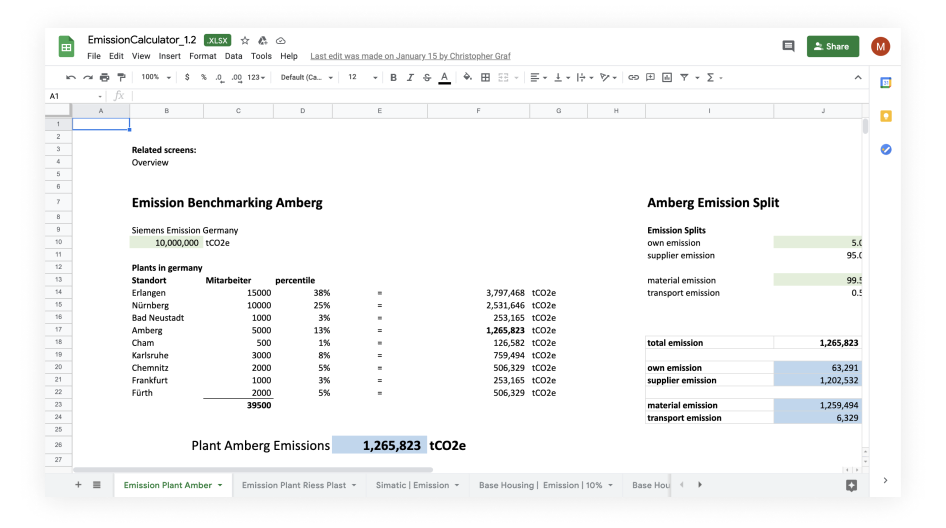Click the Share button
This screenshot has width=946, height=528.
pos(833,46)
